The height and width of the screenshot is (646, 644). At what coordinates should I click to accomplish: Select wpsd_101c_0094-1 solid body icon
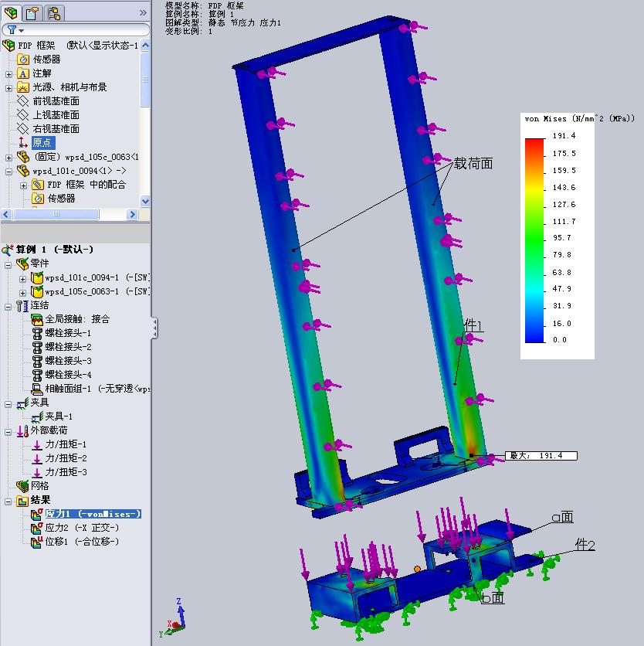(x=37, y=278)
